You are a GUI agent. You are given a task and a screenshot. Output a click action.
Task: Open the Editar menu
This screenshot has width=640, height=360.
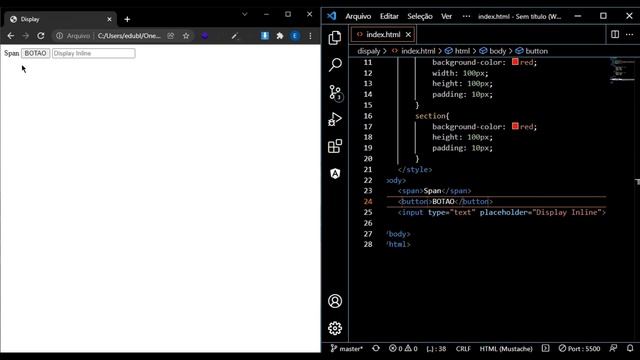point(389,16)
